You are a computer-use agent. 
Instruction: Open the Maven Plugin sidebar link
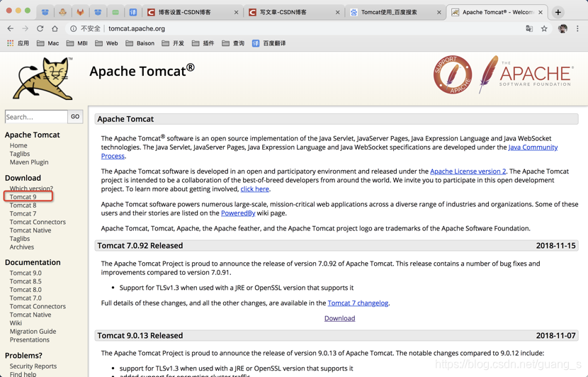[x=29, y=162]
